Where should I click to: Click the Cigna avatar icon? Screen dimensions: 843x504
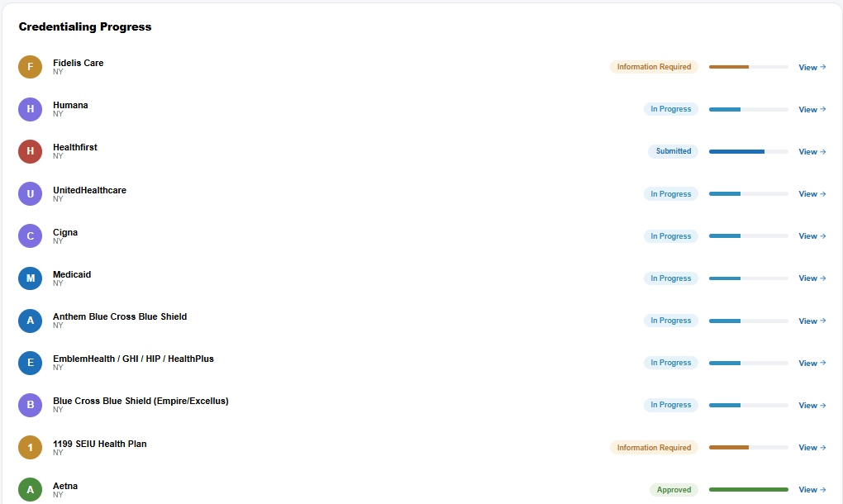click(x=30, y=235)
